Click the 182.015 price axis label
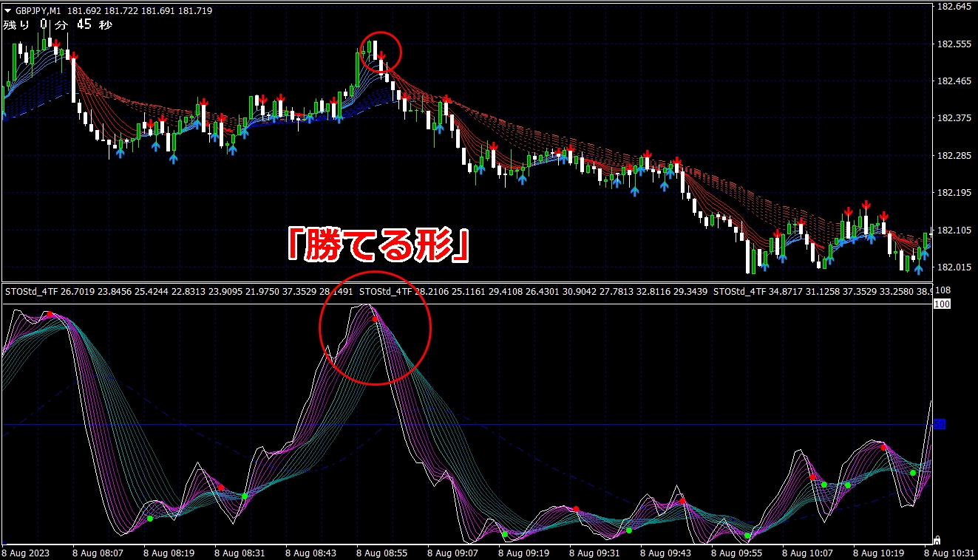 pos(954,267)
